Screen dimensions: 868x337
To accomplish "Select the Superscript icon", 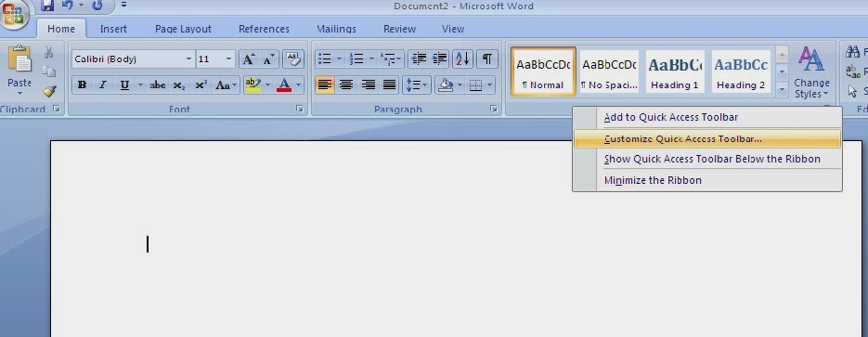I will tap(201, 85).
